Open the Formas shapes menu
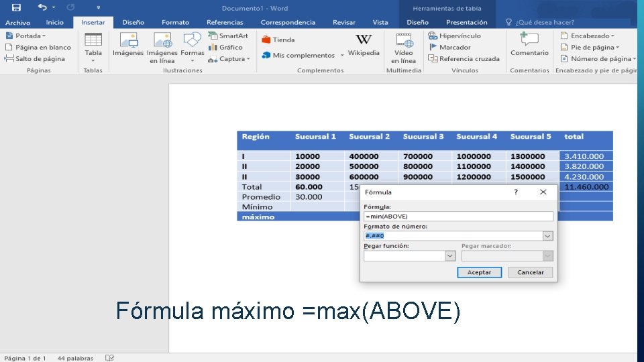This screenshot has width=644, height=362. [x=193, y=47]
